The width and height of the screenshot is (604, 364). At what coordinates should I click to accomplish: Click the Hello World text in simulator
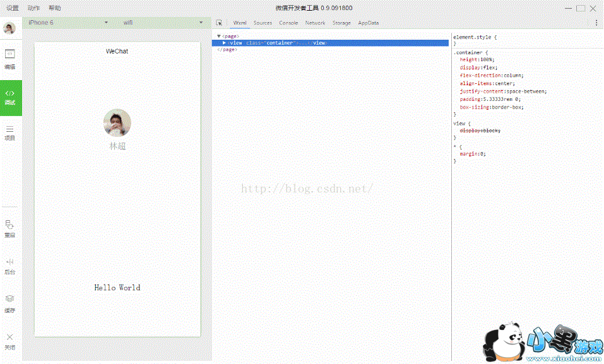point(117,288)
